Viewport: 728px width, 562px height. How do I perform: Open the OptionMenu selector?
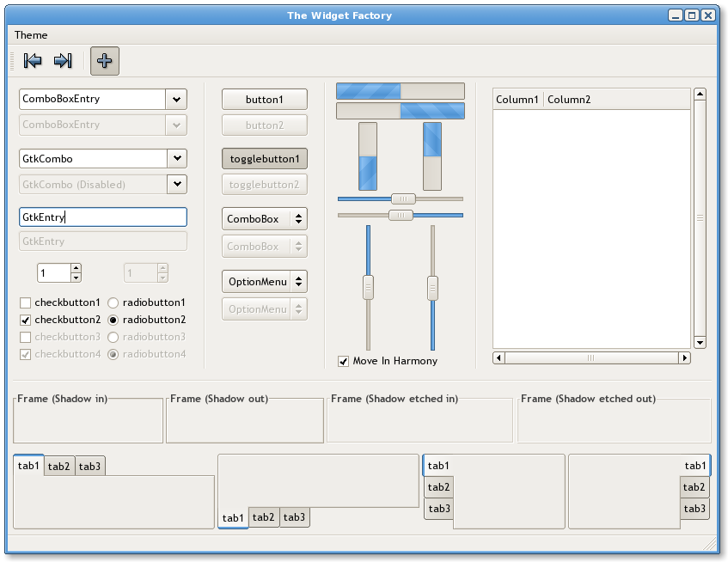264,281
